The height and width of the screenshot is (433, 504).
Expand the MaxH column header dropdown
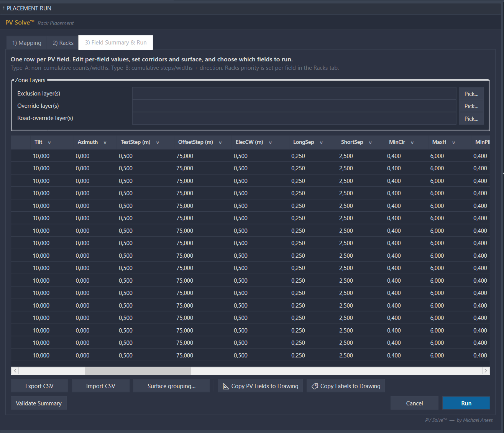click(453, 143)
